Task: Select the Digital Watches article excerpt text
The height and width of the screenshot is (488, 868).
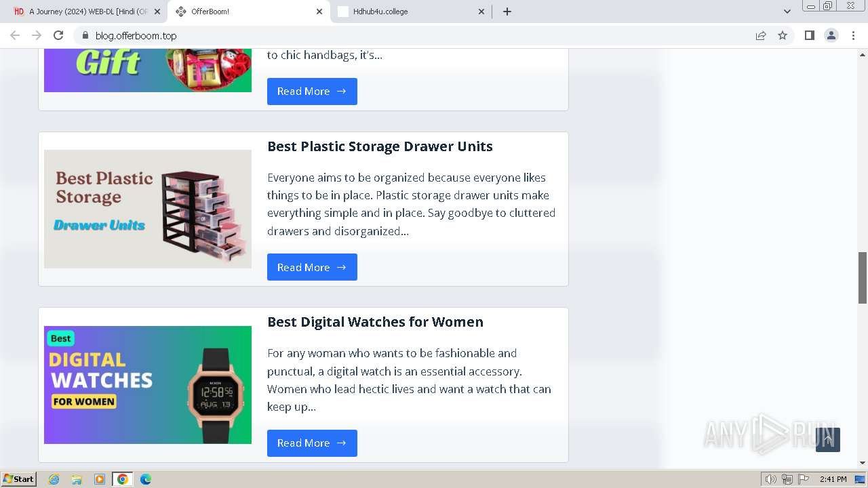Action: click(x=409, y=380)
